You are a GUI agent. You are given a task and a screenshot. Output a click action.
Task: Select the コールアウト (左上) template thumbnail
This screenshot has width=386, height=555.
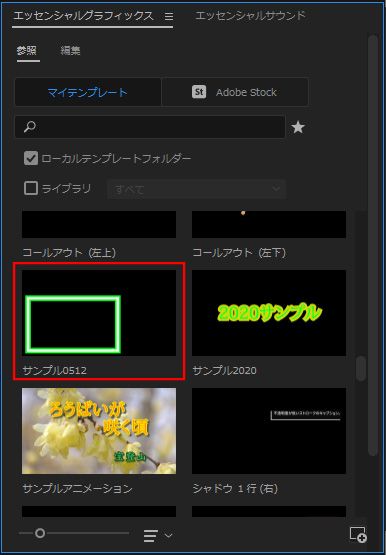click(x=99, y=224)
